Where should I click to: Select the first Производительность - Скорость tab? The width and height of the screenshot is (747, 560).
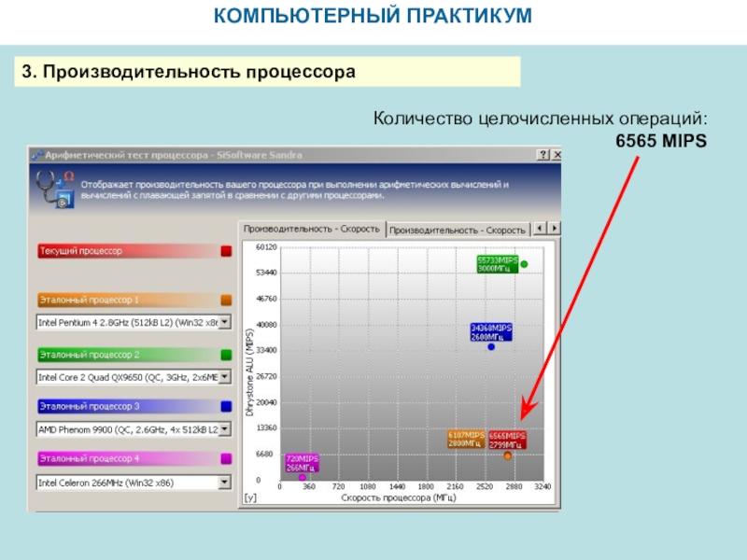[312, 229]
